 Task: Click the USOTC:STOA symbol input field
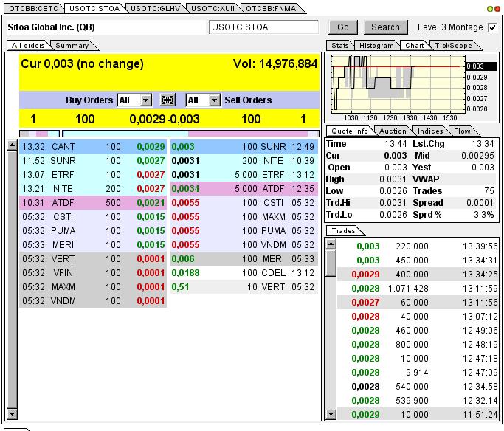[x=263, y=27]
